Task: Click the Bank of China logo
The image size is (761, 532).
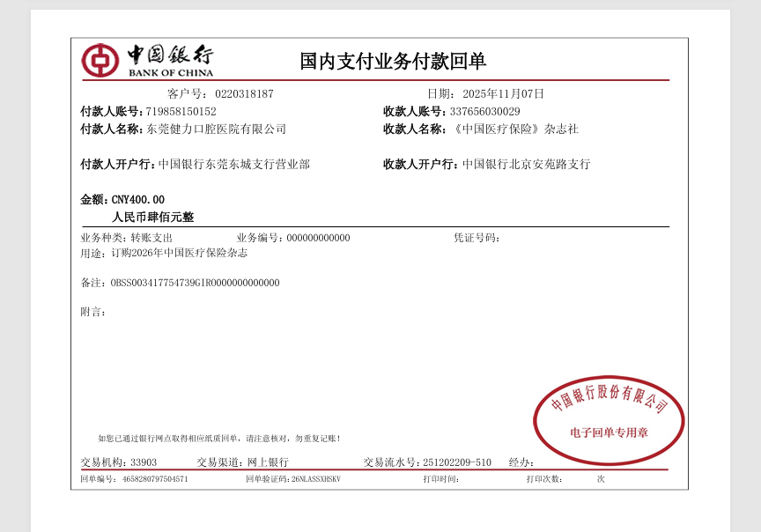Action: pyautogui.click(x=147, y=60)
